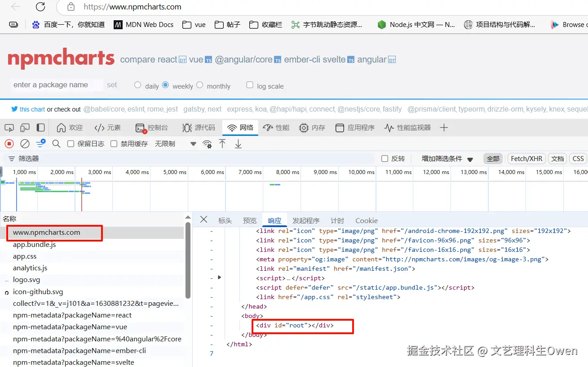
Task: Add more tools with the plus icon
Action: click(444, 128)
